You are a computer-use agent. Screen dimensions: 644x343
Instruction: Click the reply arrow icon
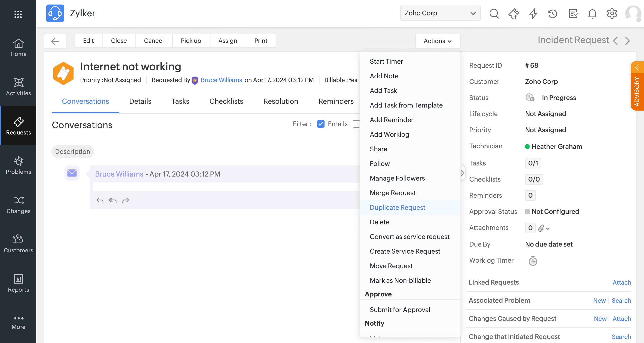[100, 200]
